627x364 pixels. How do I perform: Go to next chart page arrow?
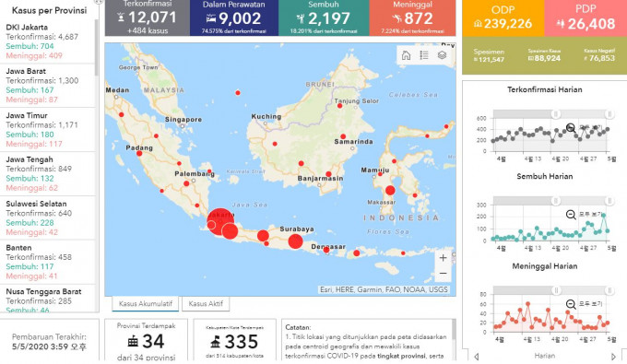tap(614, 357)
